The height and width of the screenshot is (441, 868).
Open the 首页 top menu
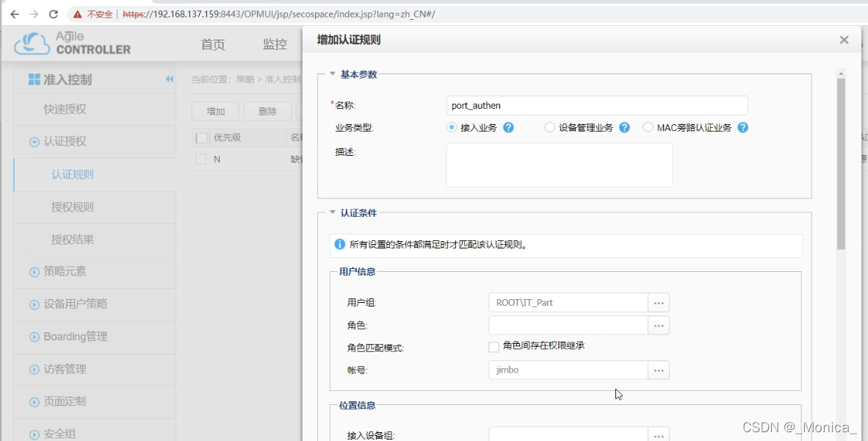[213, 44]
